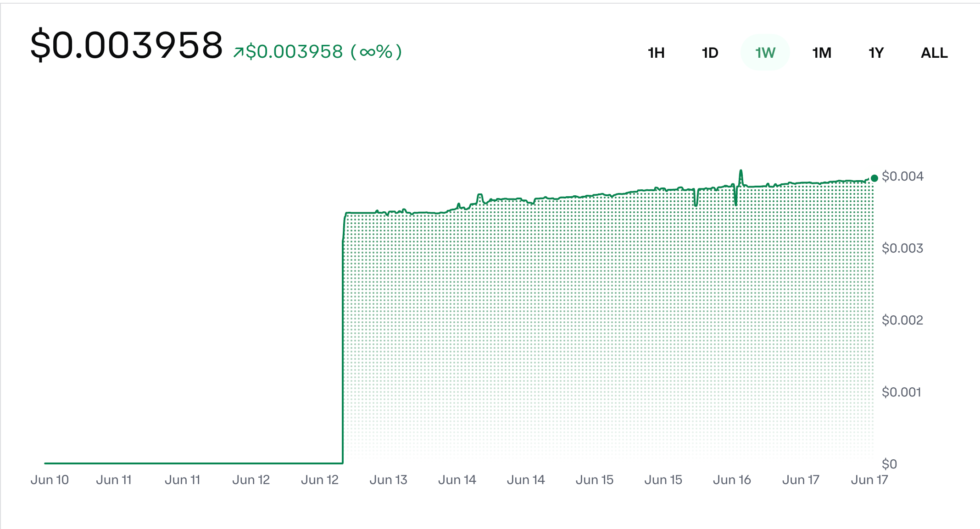Click the green dot at chart line end
Image resolution: width=980 pixels, height=529 pixels.
click(874, 178)
